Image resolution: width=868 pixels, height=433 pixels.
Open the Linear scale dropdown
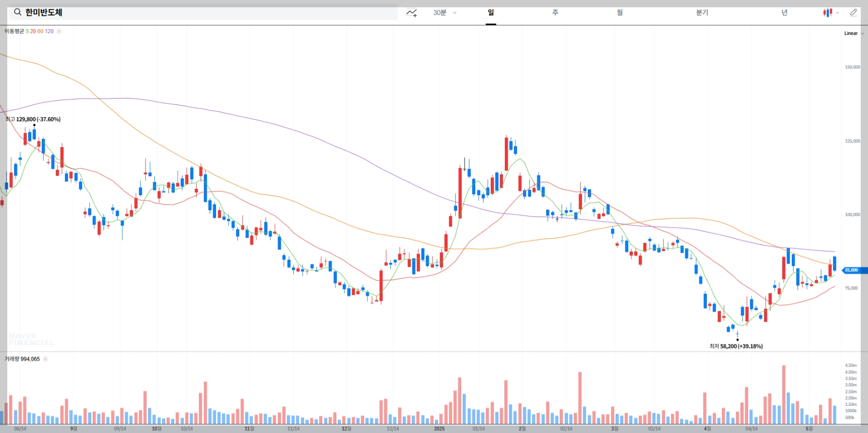pos(854,33)
